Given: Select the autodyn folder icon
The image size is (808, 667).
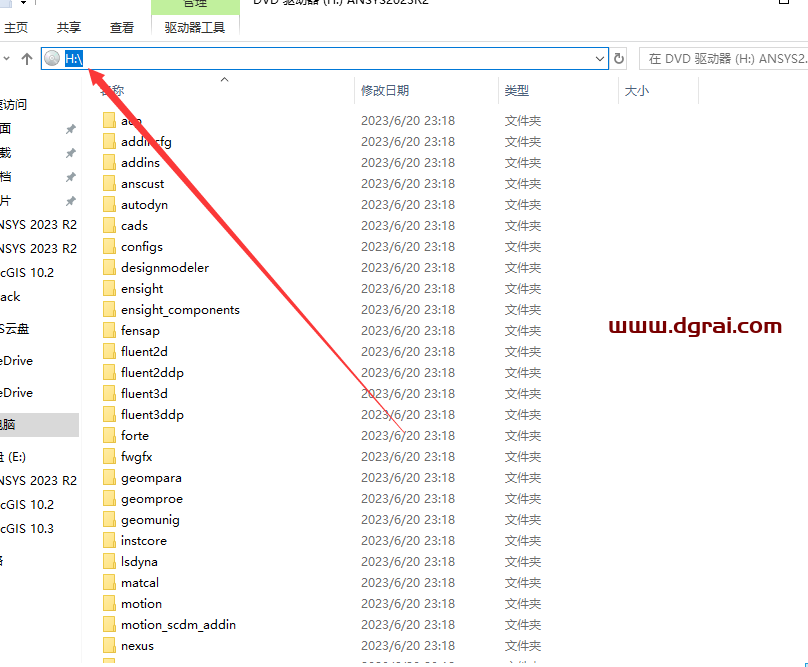Looking at the screenshot, I should [109, 205].
